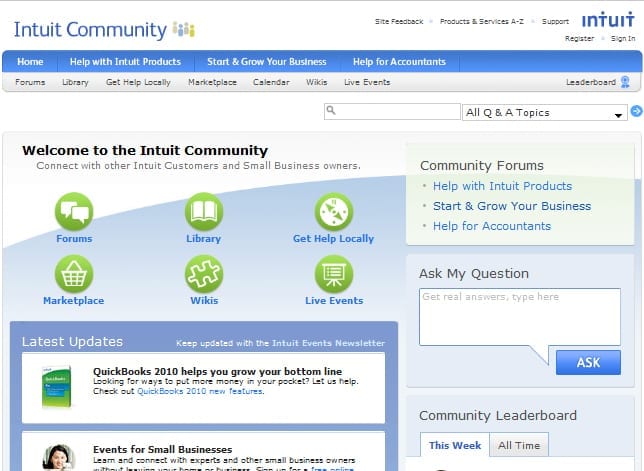
Task: Open Start & Grow Your Business menu tab
Action: click(x=267, y=62)
